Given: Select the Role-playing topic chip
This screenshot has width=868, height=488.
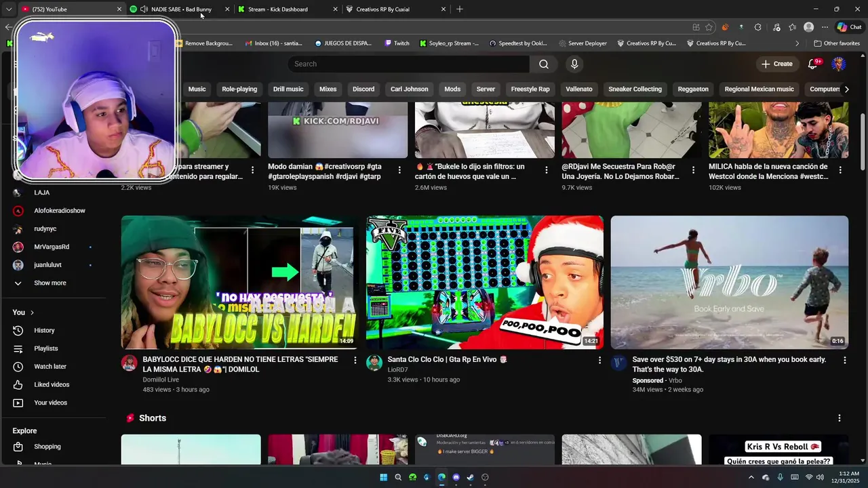Looking at the screenshot, I should 239,89.
